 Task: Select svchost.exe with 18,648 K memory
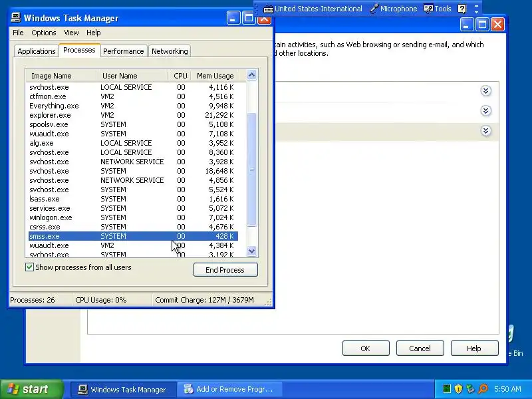pyautogui.click(x=133, y=171)
